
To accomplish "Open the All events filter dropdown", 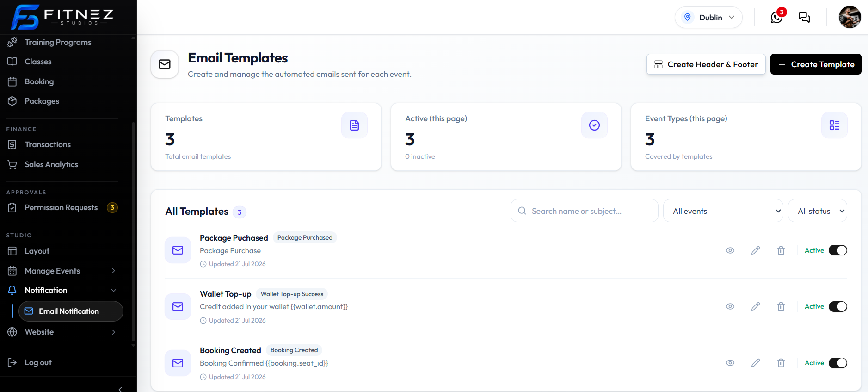I will (x=723, y=211).
